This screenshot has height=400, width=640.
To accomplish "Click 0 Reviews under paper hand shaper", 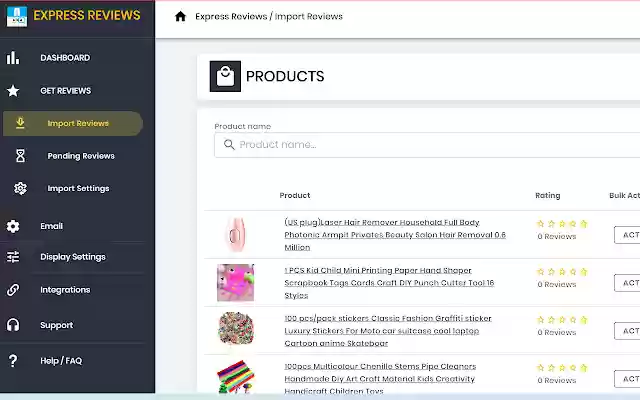I will (557, 284).
